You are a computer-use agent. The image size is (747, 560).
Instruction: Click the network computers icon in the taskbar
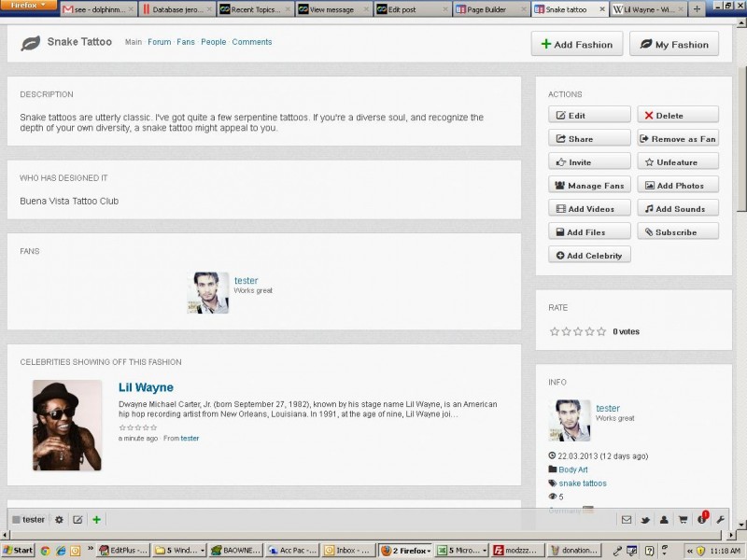632,551
